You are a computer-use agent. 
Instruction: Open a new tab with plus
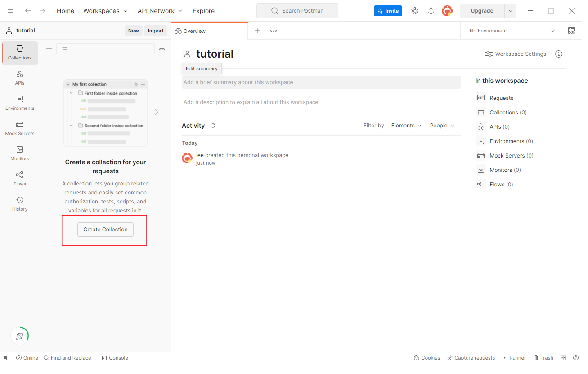click(257, 31)
